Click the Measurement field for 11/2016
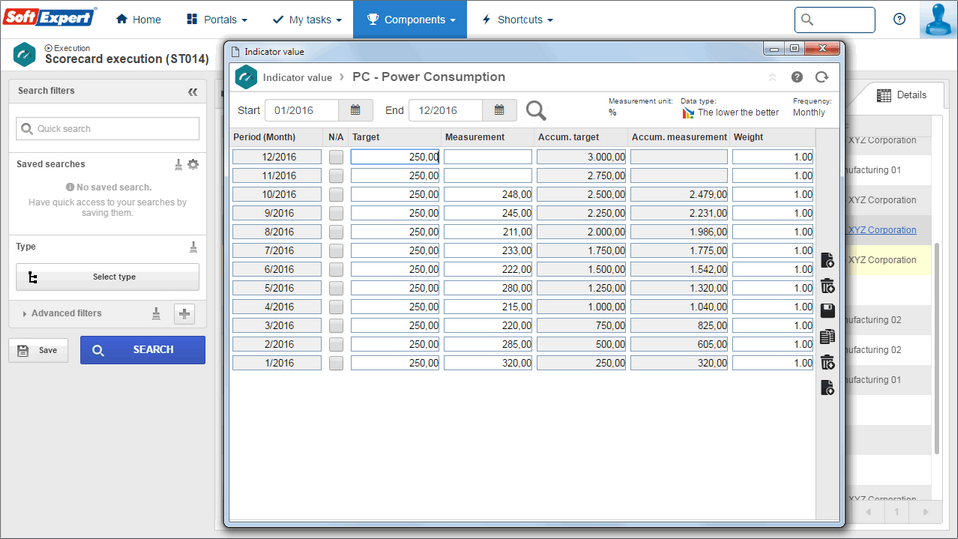 (x=488, y=176)
